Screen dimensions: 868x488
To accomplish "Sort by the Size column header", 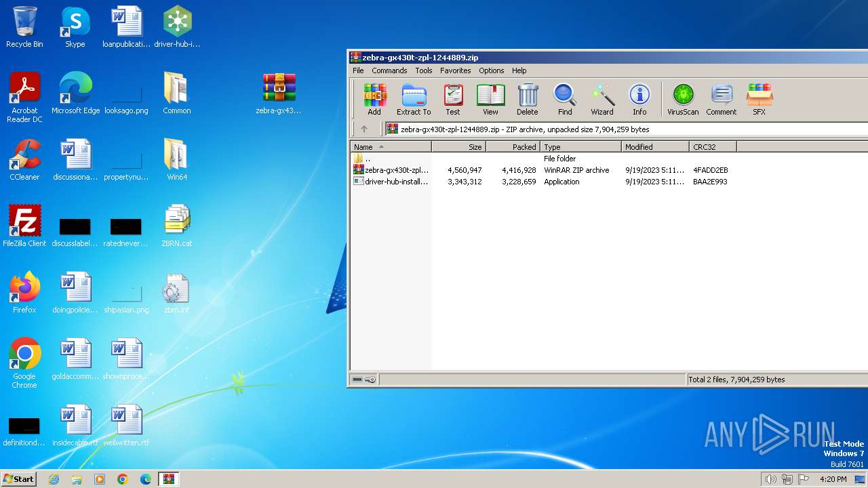I will tap(458, 146).
